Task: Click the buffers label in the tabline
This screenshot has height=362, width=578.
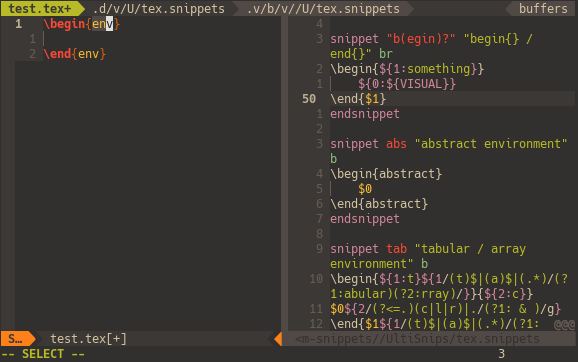Action: point(543,8)
